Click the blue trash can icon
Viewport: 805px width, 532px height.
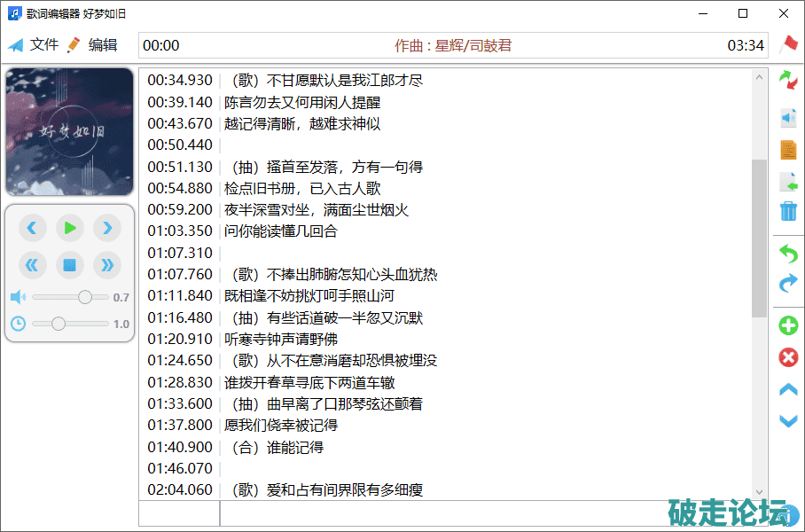787,211
